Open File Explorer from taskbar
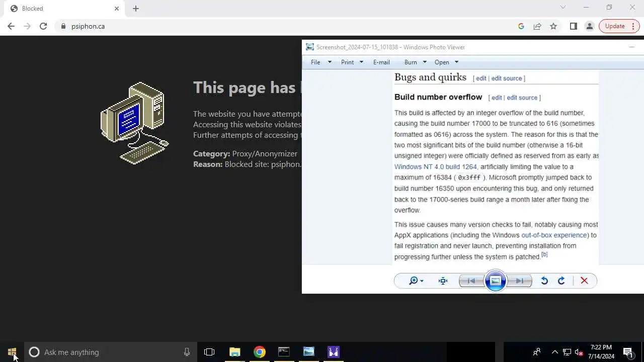Viewport: 644px width, 362px height. click(235, 352)
